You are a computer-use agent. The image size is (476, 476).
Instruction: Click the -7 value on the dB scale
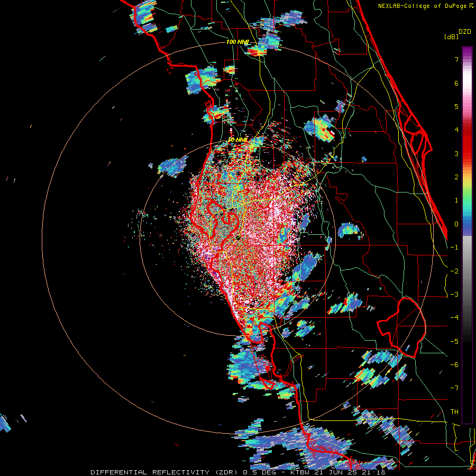pyautogui.click(x=454, y=388)
